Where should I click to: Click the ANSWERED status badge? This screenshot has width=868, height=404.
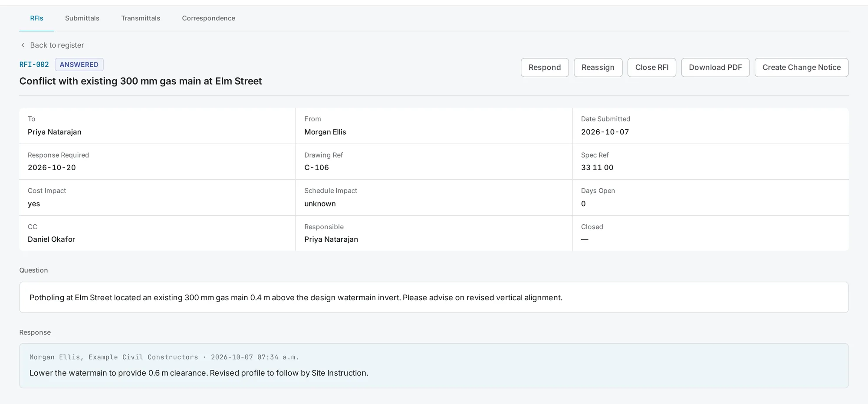click(79, 65)
